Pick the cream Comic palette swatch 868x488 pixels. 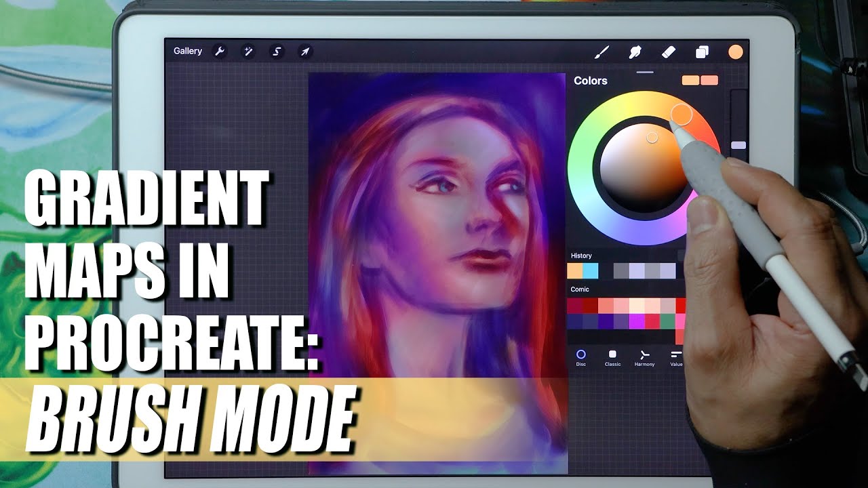(637, 306)
